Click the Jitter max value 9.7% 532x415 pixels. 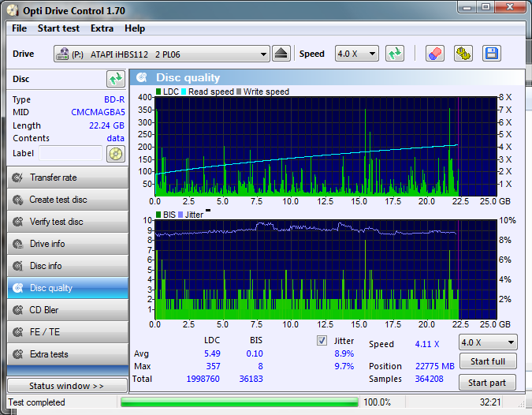point(344,366)
